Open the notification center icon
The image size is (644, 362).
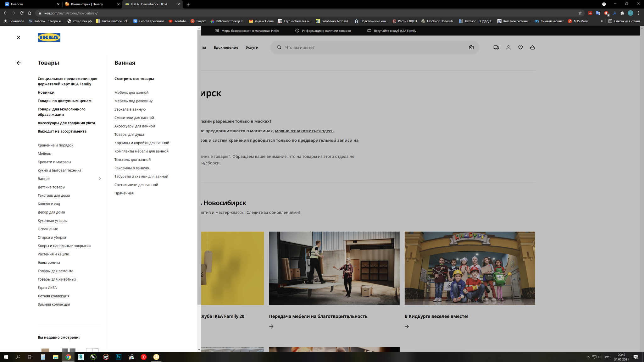[635, 357]
